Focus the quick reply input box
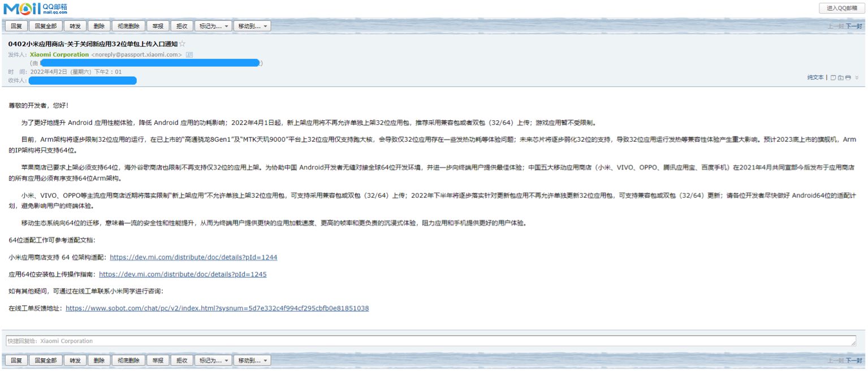This screenshot has height=373, width=868. tap(430, 341)
